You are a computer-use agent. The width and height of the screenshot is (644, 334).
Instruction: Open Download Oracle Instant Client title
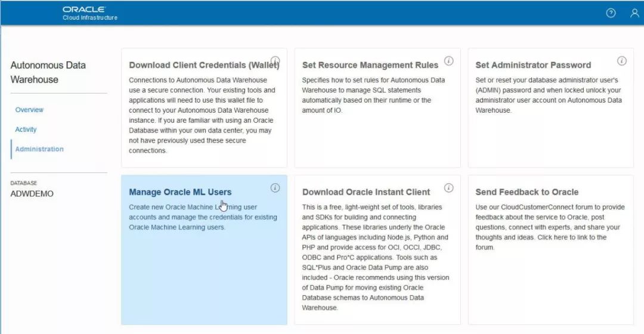[366, 192]
